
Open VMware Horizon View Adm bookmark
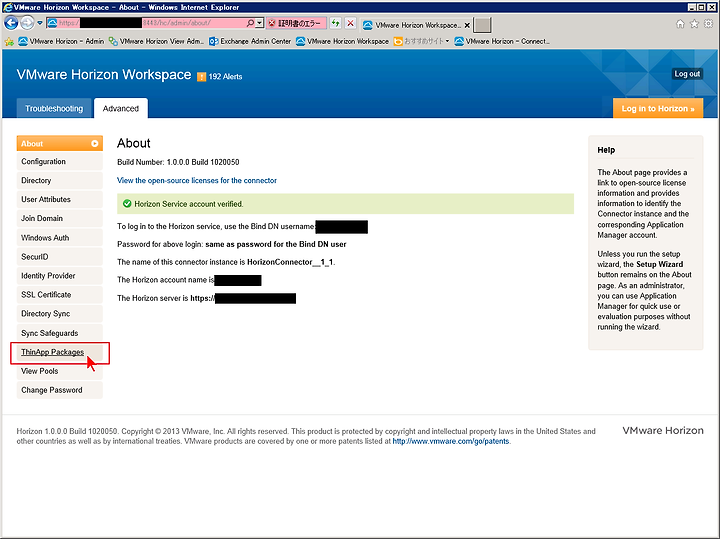pyautogui.click(x=156, y=41)
